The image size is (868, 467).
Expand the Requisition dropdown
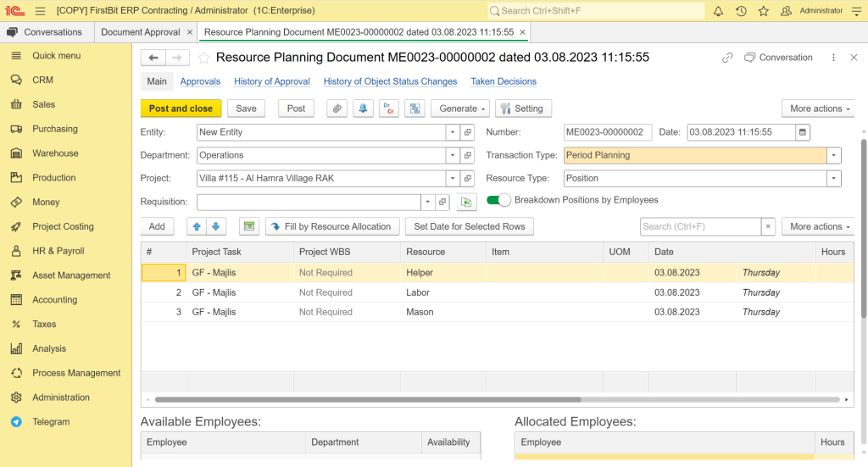(x=427, y=202)
